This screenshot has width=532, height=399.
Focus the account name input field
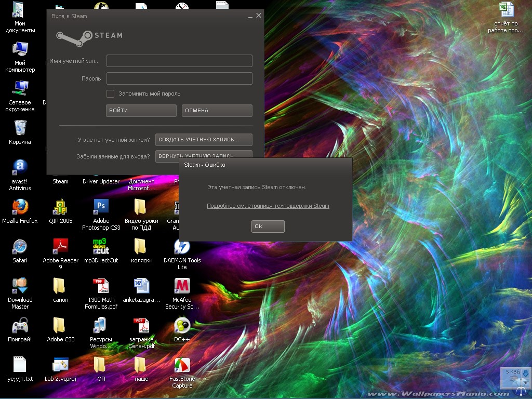(179, 61)
